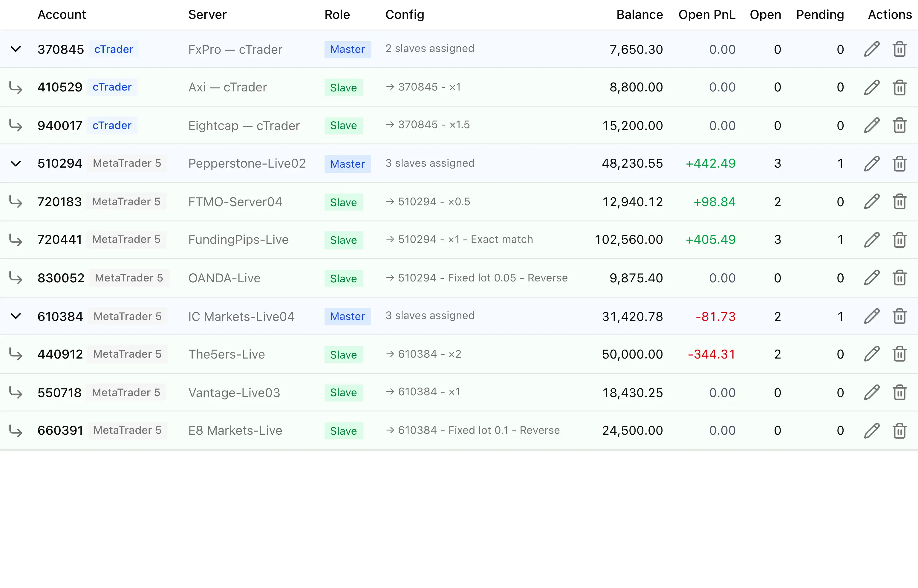Click the balance 102,560.00
Image resolution: width=918 pixels, height=588 pixels.
point(628,240)
